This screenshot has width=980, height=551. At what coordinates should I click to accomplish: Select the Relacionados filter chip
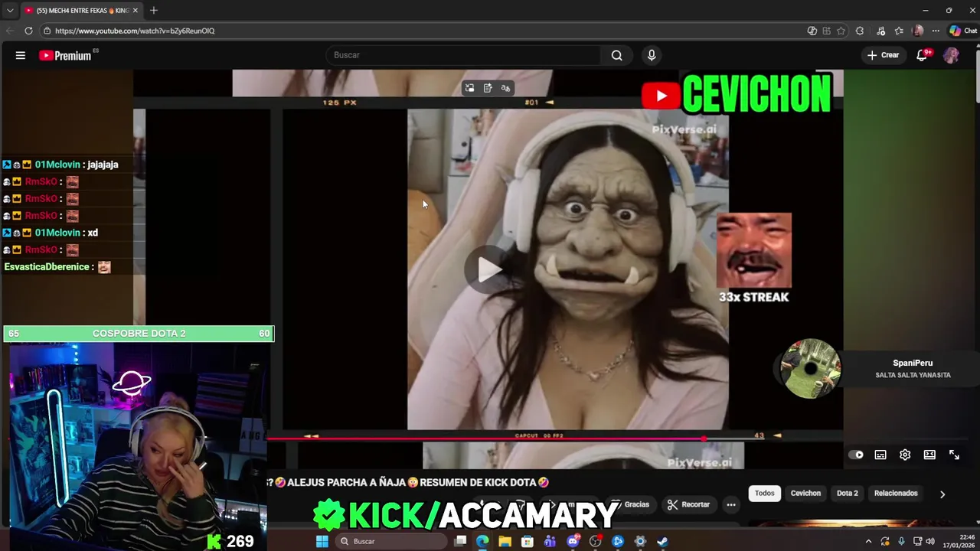[896, 494]
